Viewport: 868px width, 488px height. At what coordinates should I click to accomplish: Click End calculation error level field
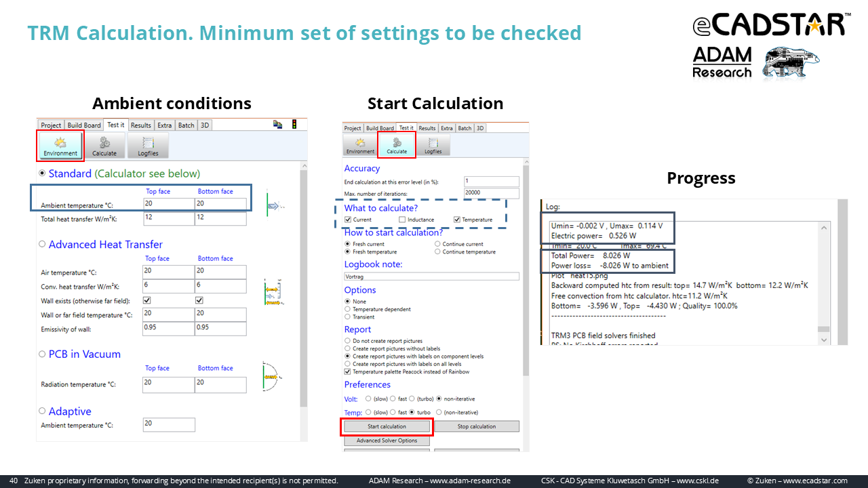(x=492, y=182)
